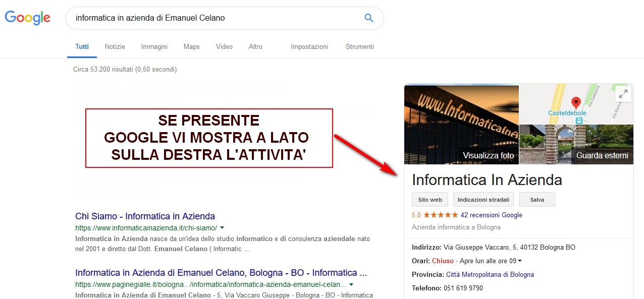The height and width of the screenshot is (299, 644).
Task: Open the Visualizza foto thumbnail
Action: 462,124
